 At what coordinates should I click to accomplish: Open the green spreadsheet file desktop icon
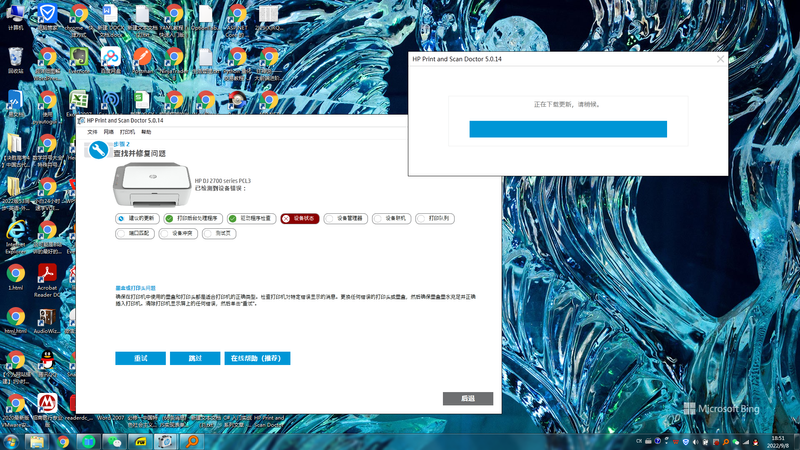tap(142, 102)
